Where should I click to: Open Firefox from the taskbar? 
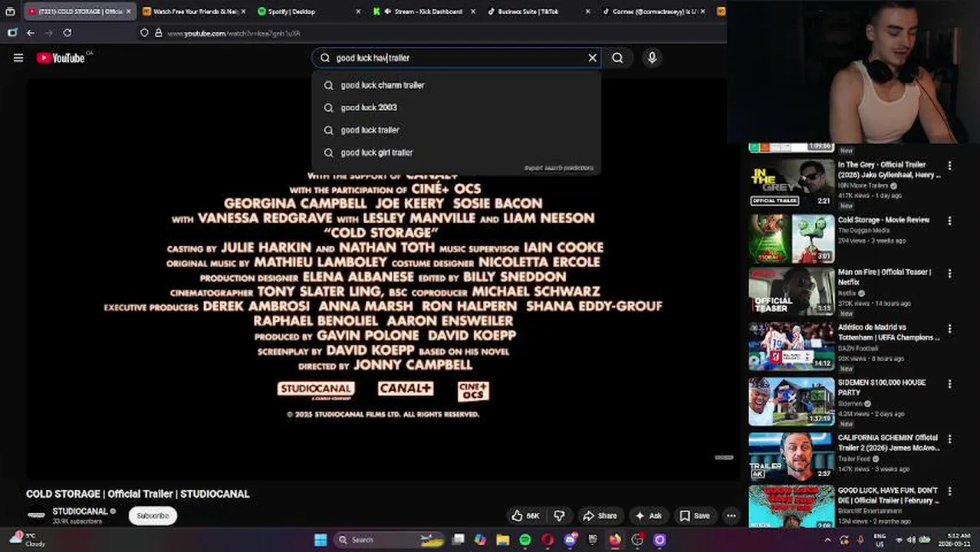click(615, 540)
